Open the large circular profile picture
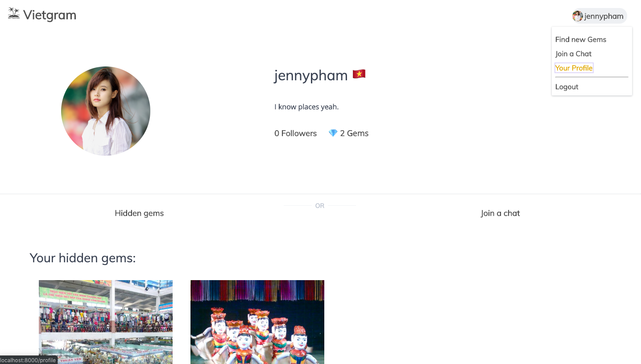 tap(106, 111)
